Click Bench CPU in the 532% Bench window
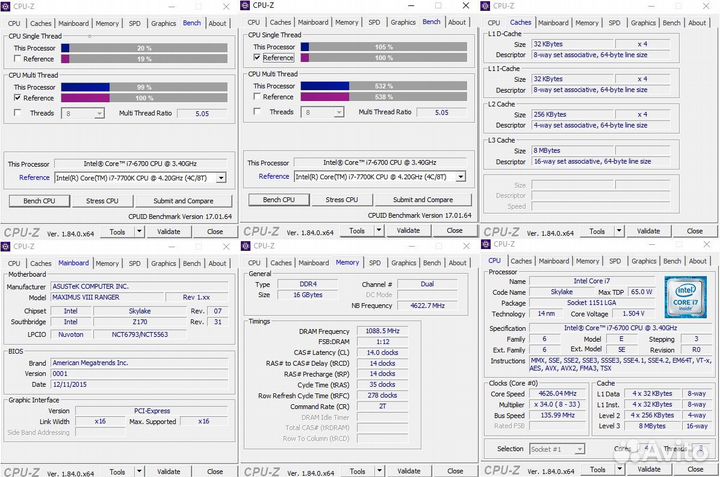The image size is (720, 477). tap(279, 200)
